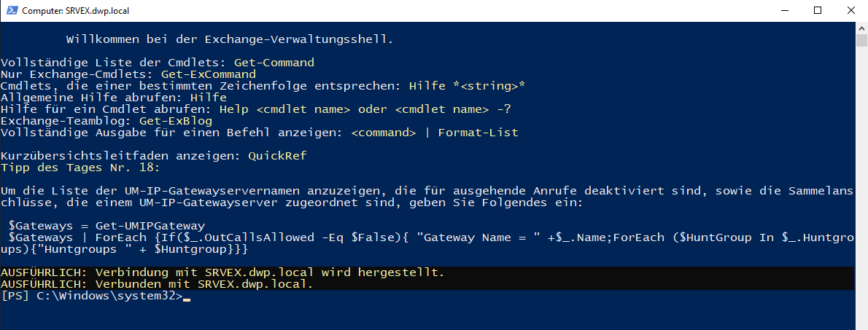Close the Exchange management shell window
This screenshot has height=330, width=868.
[x=850, y=11]
